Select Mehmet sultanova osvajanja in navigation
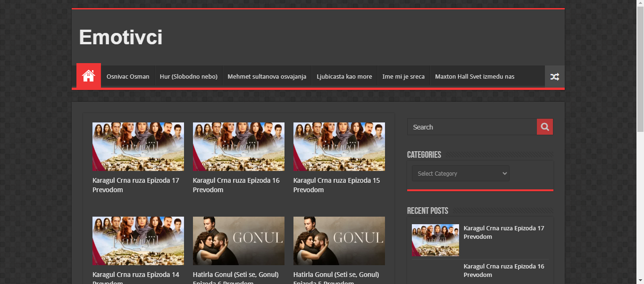644x284 pixels. click(267, 76)
